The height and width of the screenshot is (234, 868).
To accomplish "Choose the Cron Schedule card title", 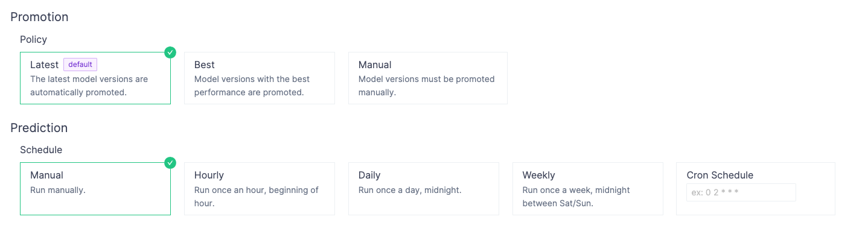I will coord(720,175).
